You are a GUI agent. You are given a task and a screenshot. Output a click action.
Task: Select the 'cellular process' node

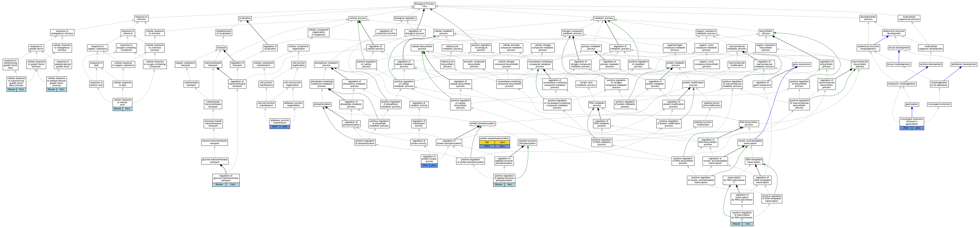(x=358, y=18)
